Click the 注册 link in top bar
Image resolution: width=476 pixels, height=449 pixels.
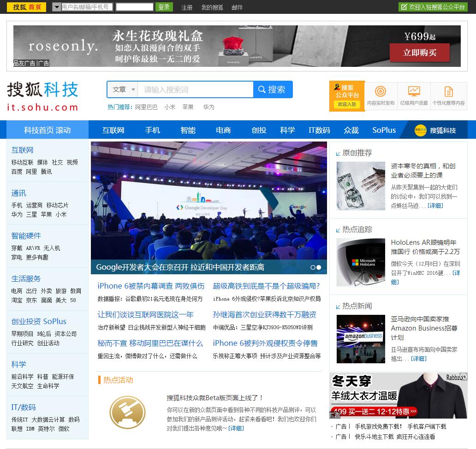(x=187, y=7)
